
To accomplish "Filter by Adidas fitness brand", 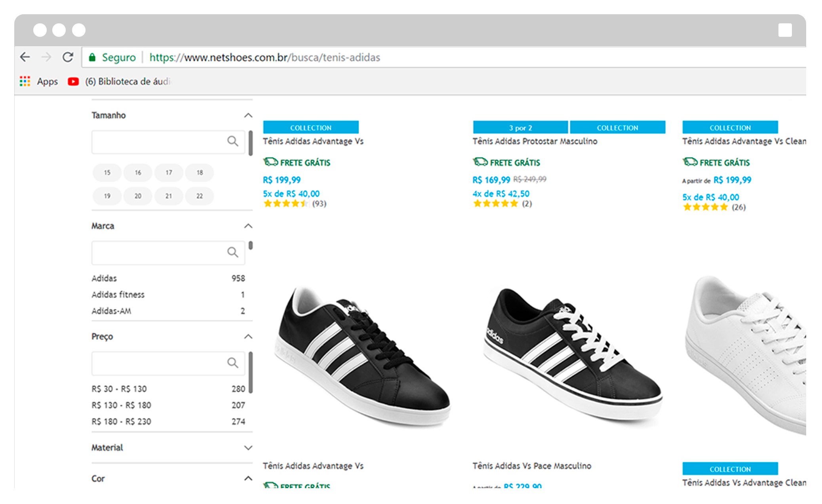I will [168, 295].
